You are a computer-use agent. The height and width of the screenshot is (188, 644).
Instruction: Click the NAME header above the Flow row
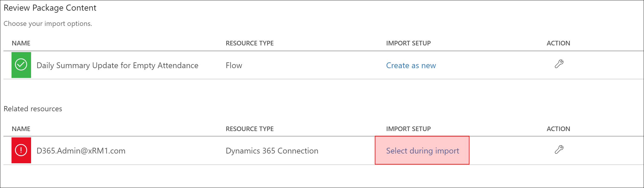coord(21,43)
